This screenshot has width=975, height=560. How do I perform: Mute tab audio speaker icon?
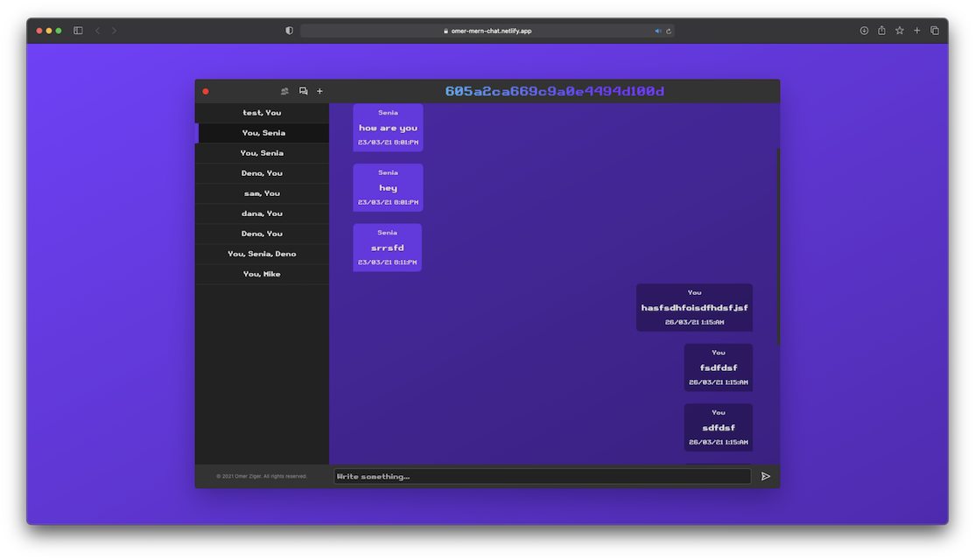658,31
